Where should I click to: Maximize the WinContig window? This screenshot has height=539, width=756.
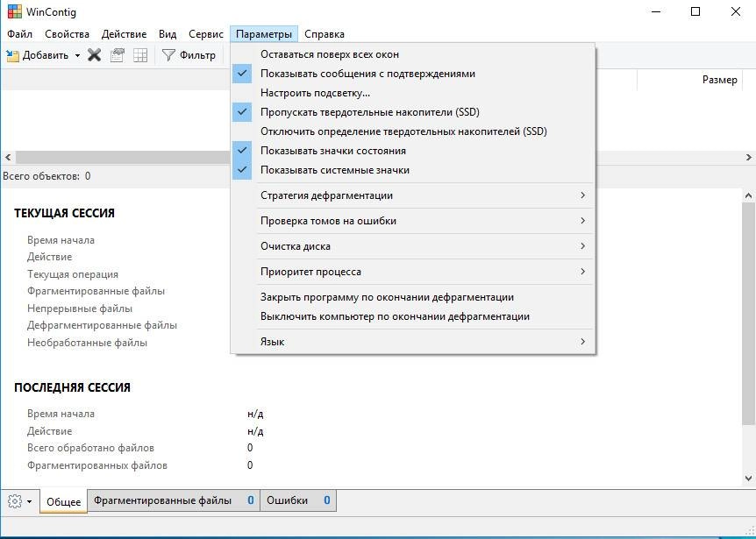[x=695, y=11]
